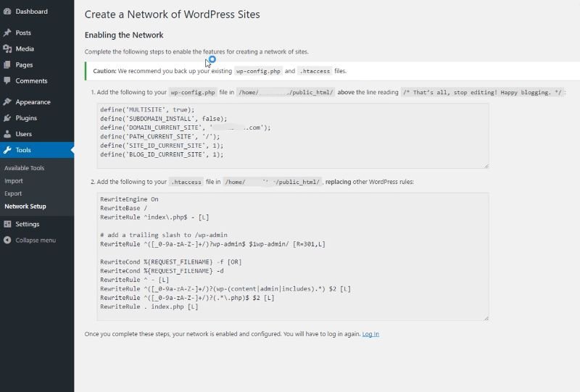The image size is (580, 392).
Task: Go to the Media section
Action: coord(25,49)
